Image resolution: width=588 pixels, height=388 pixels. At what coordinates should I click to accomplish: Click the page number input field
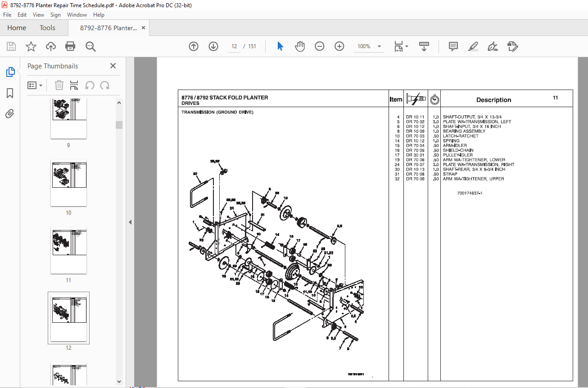234,46
